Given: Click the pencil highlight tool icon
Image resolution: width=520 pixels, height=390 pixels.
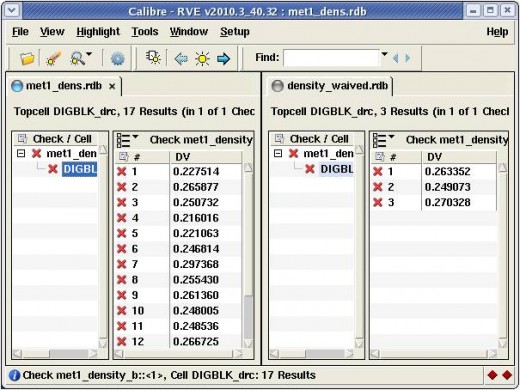Looking at the screenshot, I should 53,58.
